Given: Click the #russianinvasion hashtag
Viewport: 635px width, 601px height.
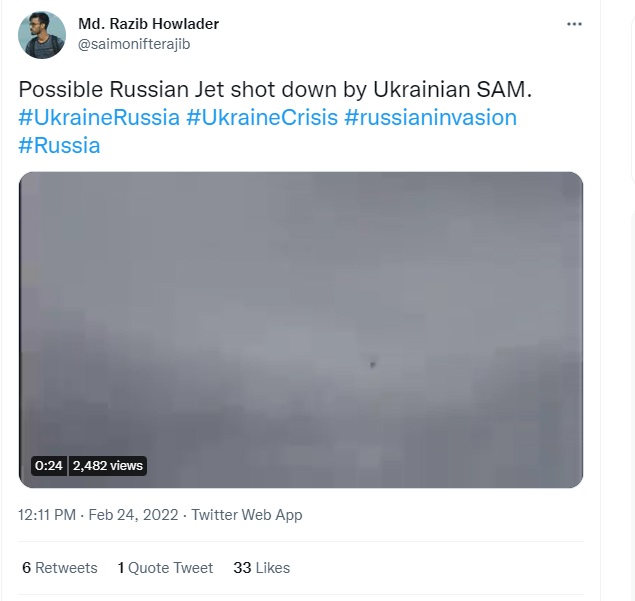Looking at the screenshot, I should pyautogui.click(x=430, y=117).
